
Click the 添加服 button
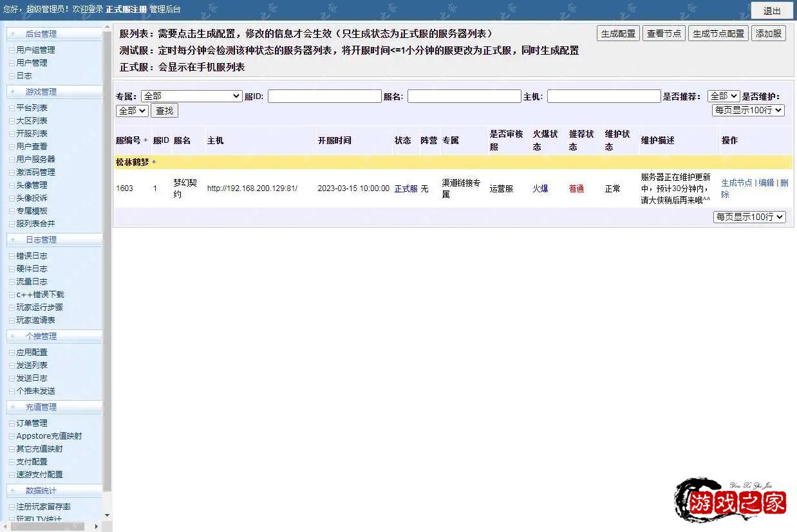(x=768, y=33)
